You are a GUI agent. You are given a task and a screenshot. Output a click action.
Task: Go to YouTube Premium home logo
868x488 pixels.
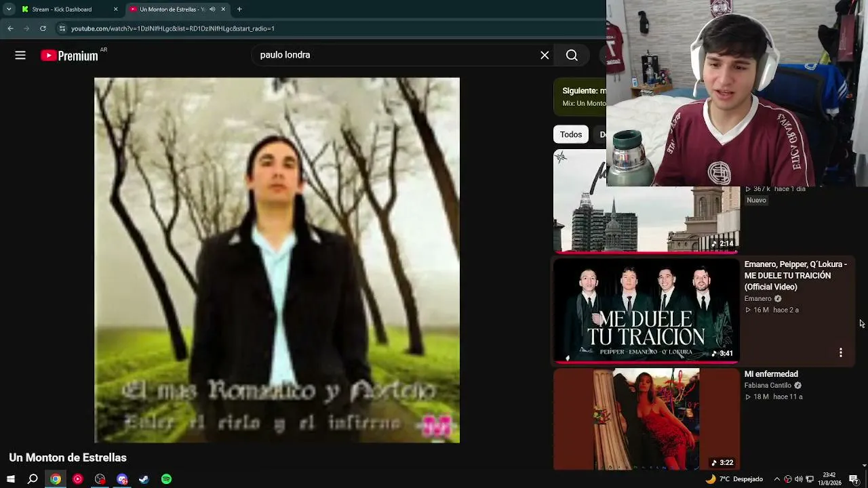tap(69, 56)
